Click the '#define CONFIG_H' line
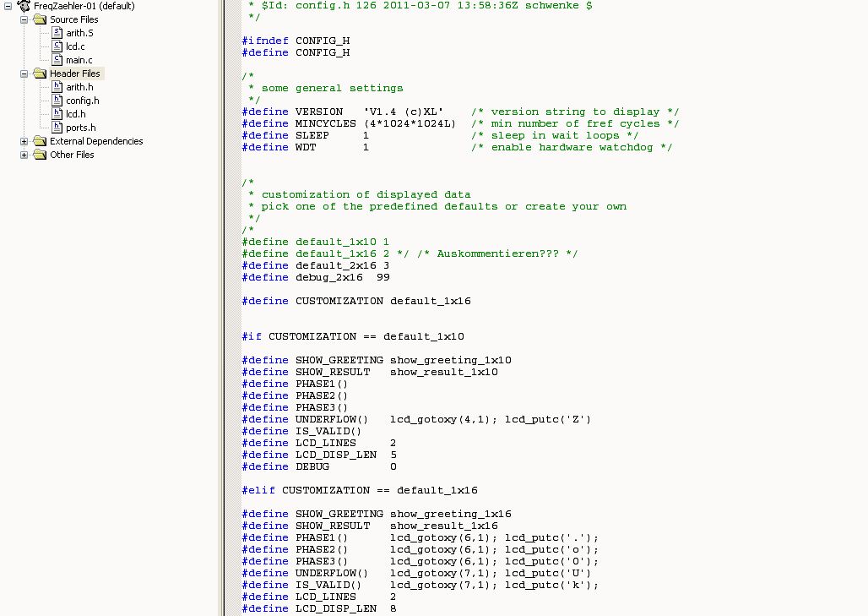 tap(296, 52)
